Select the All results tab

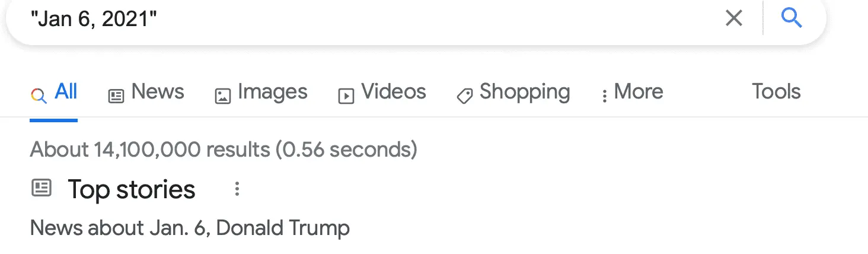point(66,92)
